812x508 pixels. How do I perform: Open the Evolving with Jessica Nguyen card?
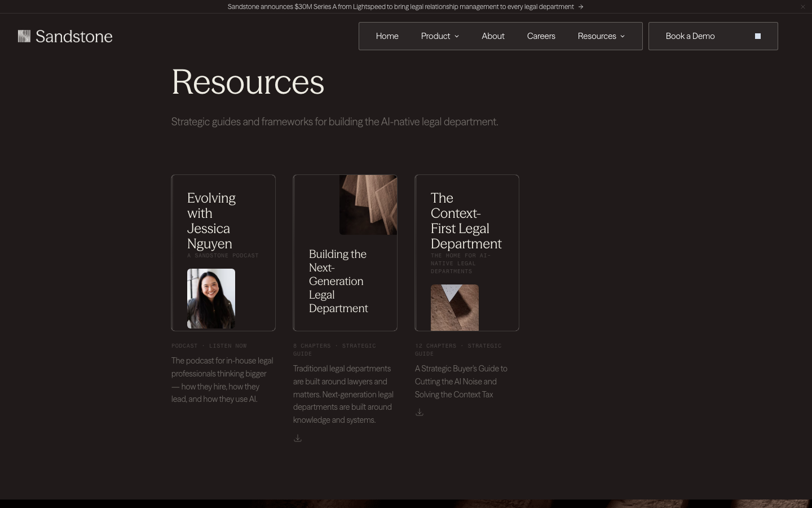point(223,253)
